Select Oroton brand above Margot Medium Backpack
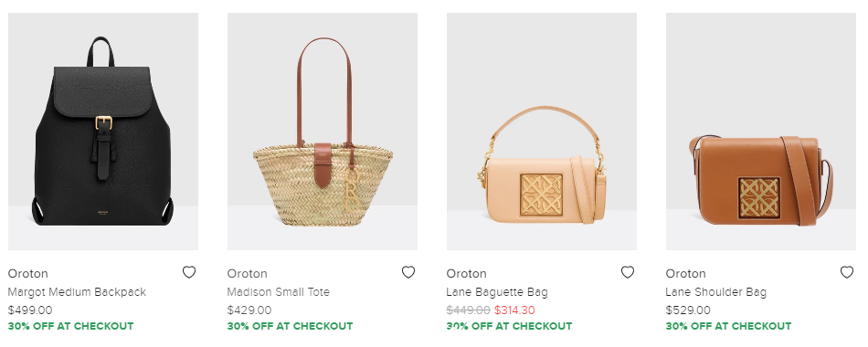868x347 pixels. (28, 273)
